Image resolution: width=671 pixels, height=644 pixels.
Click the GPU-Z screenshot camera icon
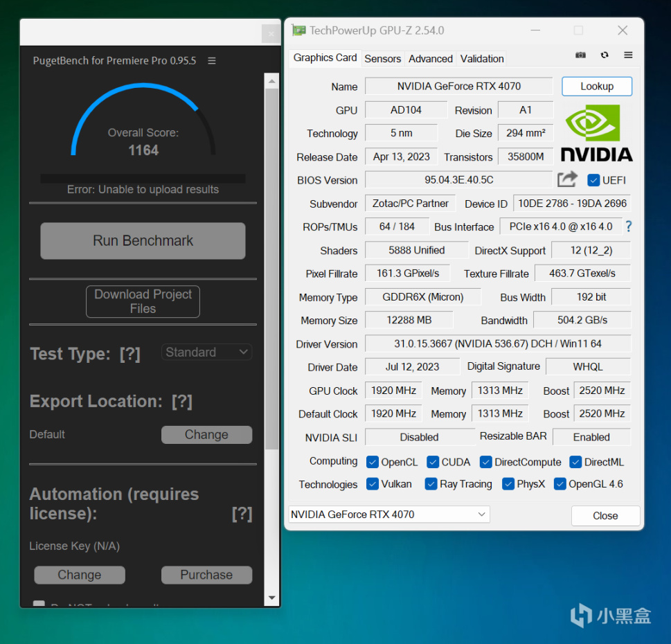580,55
